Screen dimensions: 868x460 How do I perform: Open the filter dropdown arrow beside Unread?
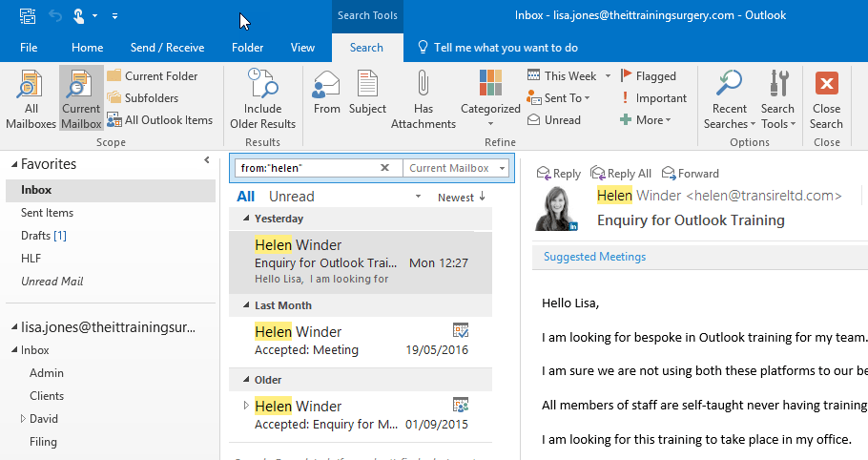(x=418, y=197)
